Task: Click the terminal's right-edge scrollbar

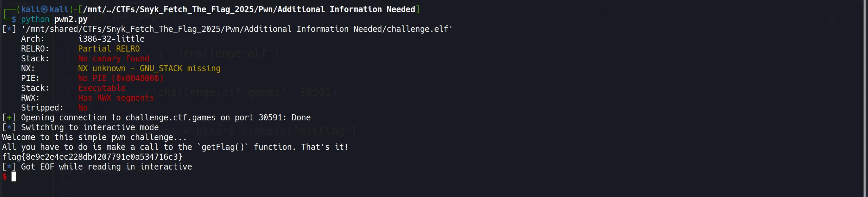Action: point(865,98)
